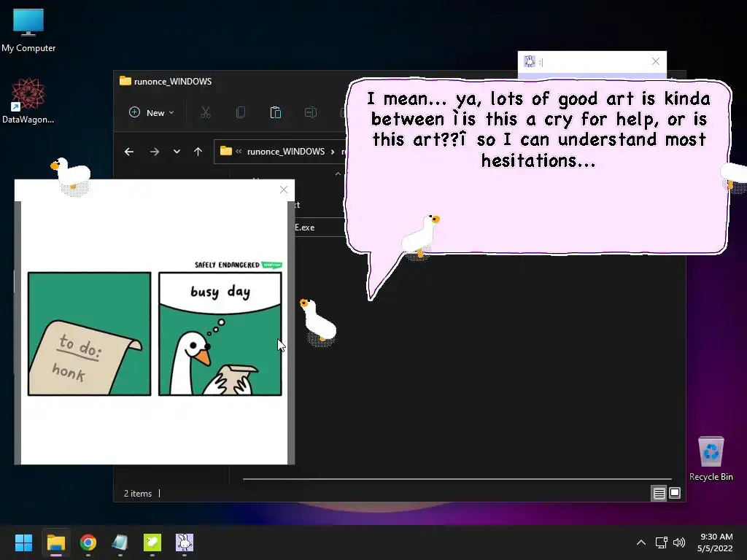This screenshot has height=560, width=747.
Task: Switch to large icons view in Explorer
Action: click(675, 494)
